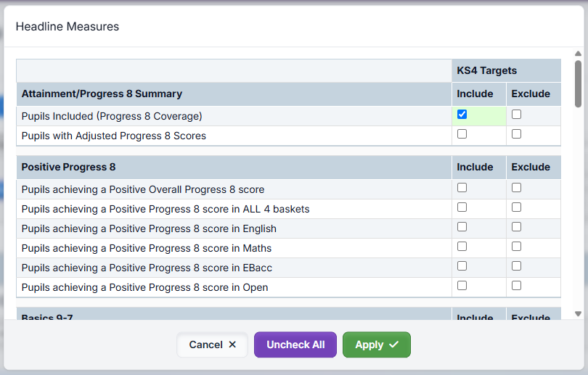Include Positive Progress 8 in ALL 4 baskets

click(462, 207)
